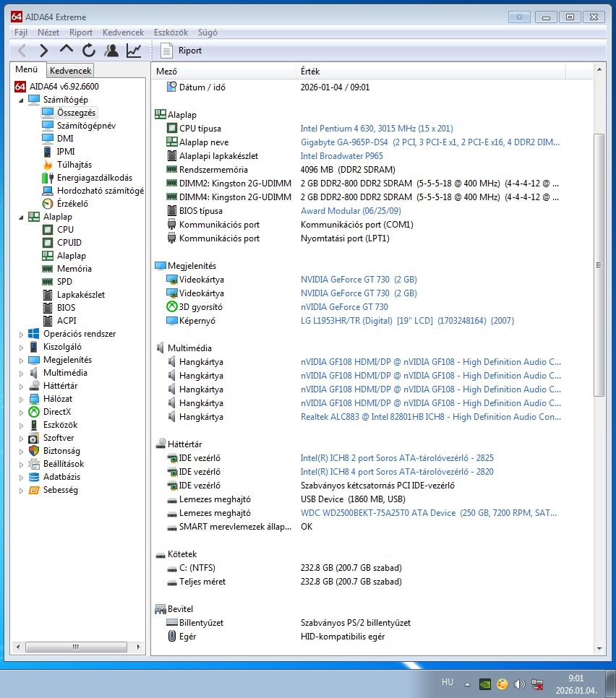616x698 pixels.
Task: Select Biztonság shield icon in tree
Action: pyautogui.click(x=34, y=451)
